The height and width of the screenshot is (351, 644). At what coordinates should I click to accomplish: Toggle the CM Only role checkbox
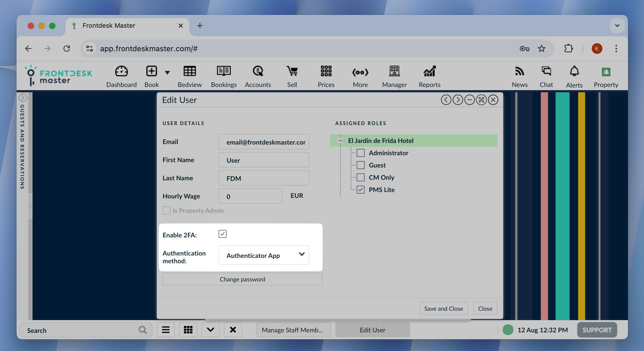tap(361, 177)
